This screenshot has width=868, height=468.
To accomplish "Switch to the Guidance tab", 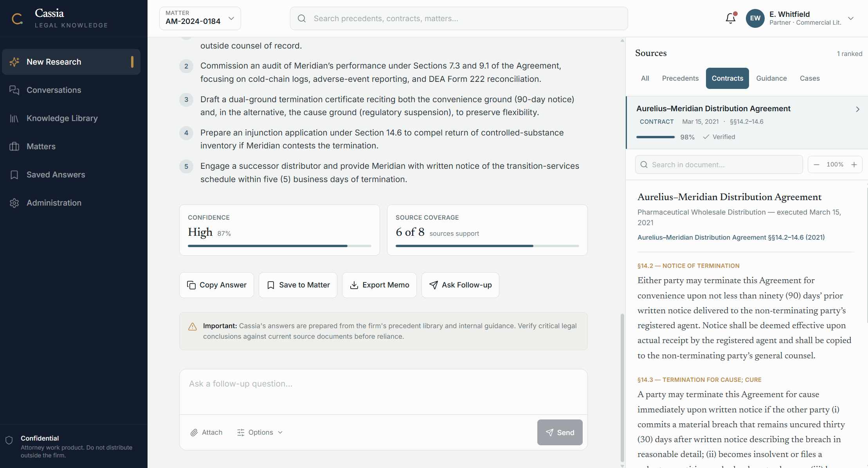I will 771,78.
